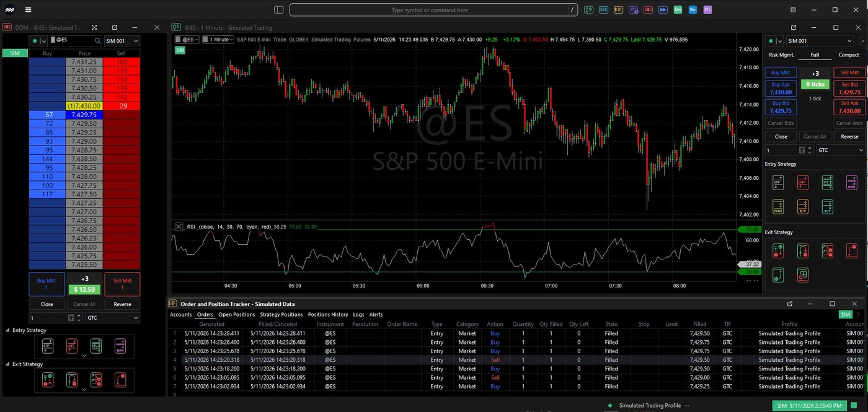Click Buy Ask 7,430.00 button

click(x=781, y=88)
